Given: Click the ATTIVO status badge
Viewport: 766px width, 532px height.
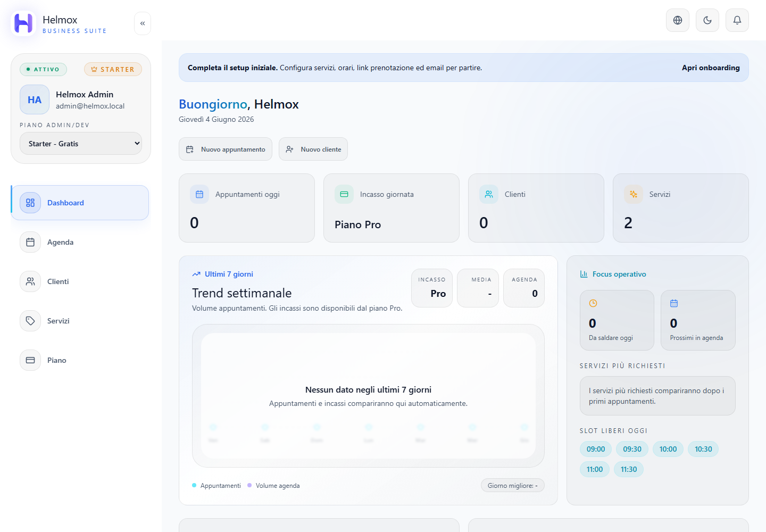Looking at the screenshot, I should point(43,69).
